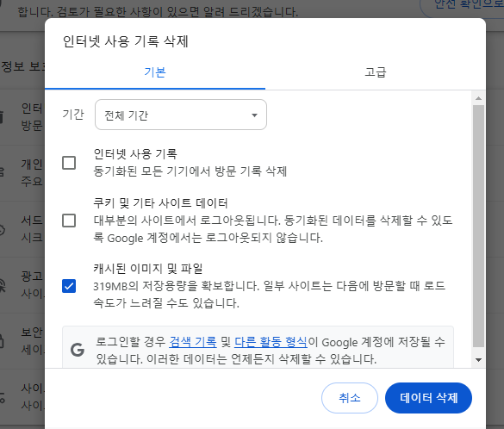The width and height of the screenshot is (504, 429).
Task: Click the 데이터 삭제 button
Action: click(x=428, y=398)
